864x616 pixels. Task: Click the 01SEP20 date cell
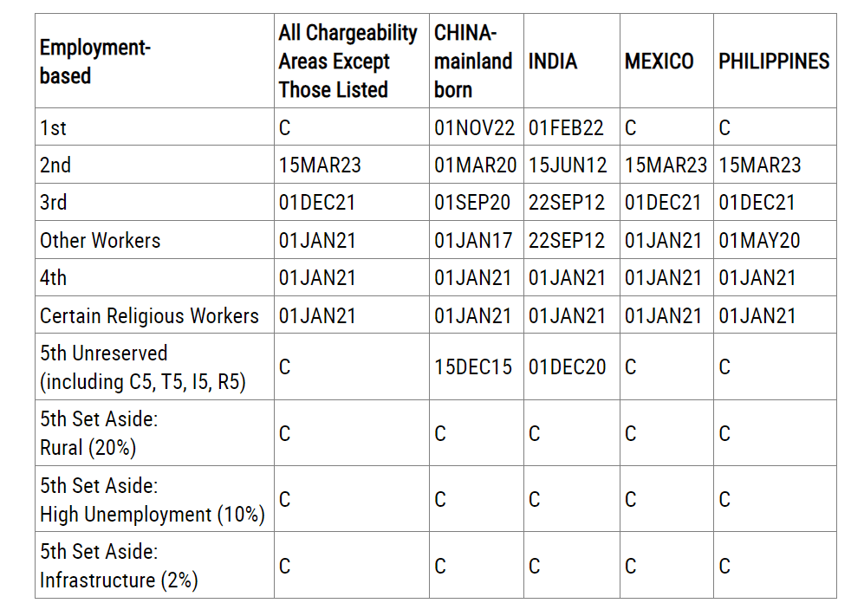point(473,203)
